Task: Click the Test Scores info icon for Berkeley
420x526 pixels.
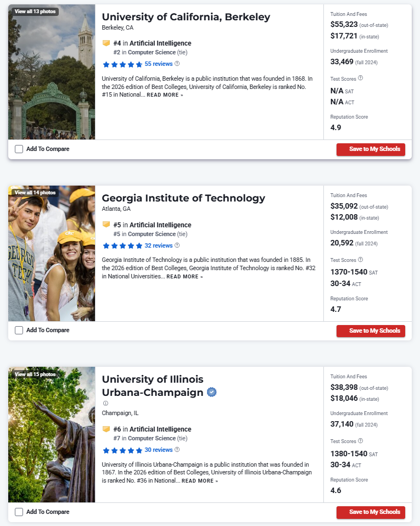Action: pyautogui.click(x=360, y=78)
